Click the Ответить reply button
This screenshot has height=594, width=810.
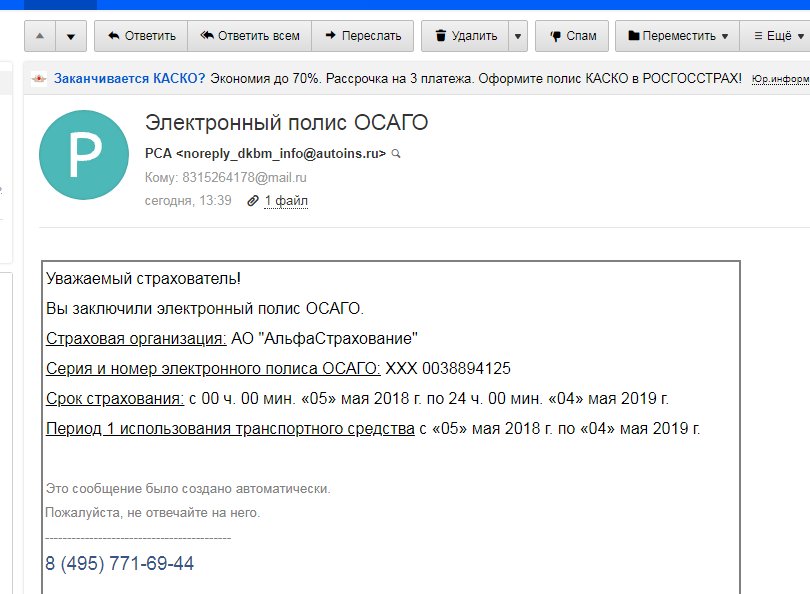[141, 36]
